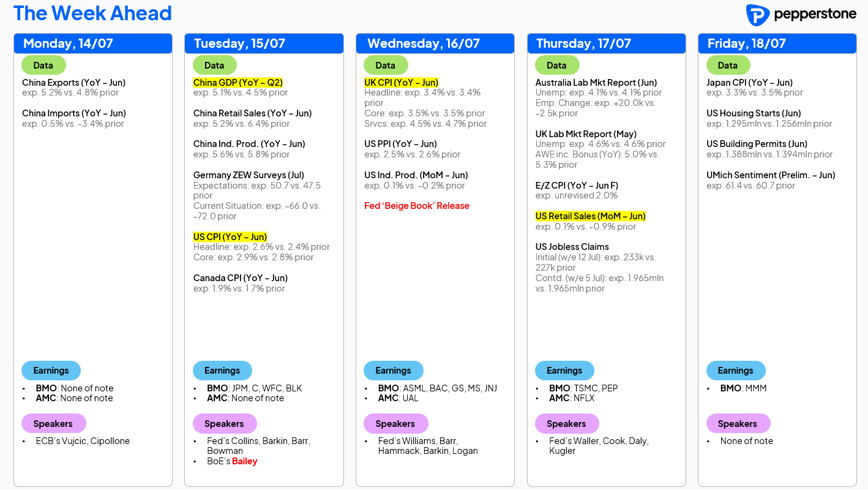
Task: Click the US Jobless Claims entry
Action: coord(572,247)
